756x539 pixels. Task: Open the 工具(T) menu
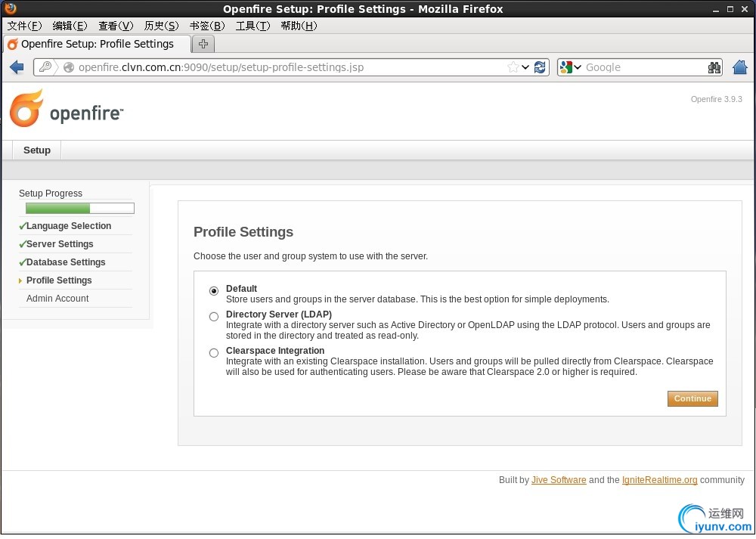click(253, 26)
